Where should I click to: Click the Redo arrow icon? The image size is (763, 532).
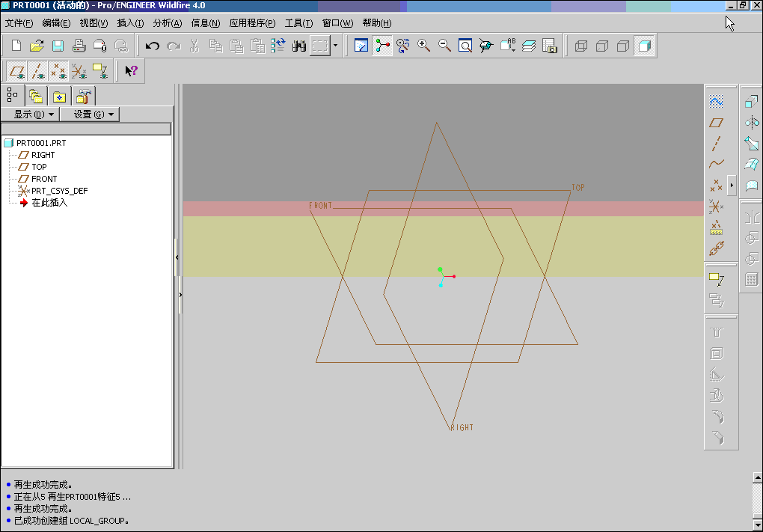click(174, 46)
